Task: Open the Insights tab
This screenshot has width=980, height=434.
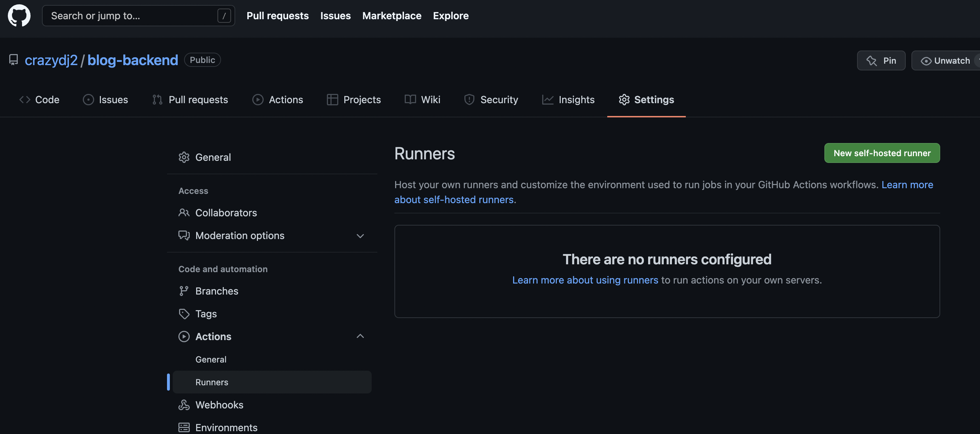Action: pyautogui.click(x=568, y=100)
